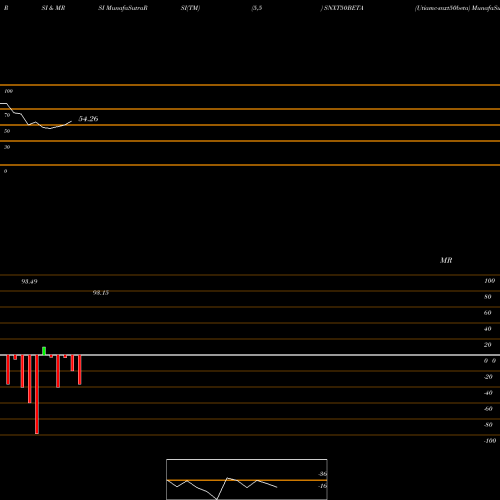
Task: Click the 20 label on MR axis
Action: 487,344
